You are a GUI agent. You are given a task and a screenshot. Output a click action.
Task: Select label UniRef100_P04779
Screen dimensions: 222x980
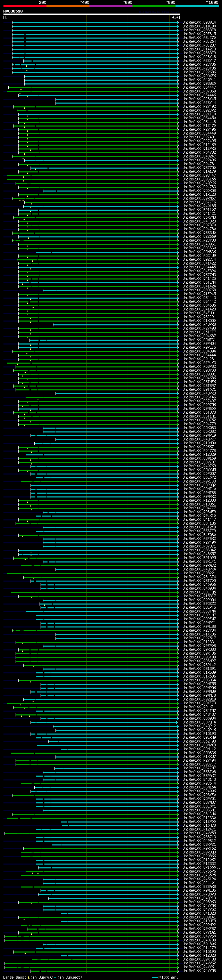(199, 424)
